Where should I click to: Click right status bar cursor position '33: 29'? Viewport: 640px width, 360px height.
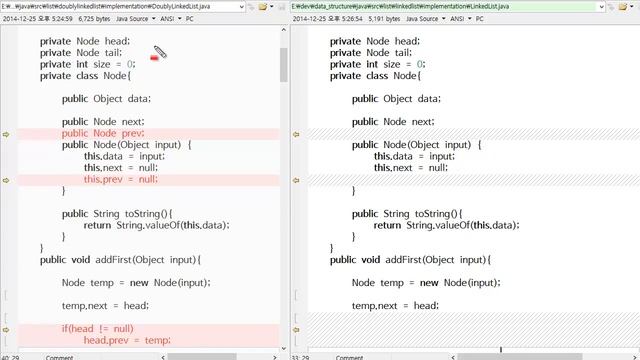299,357
